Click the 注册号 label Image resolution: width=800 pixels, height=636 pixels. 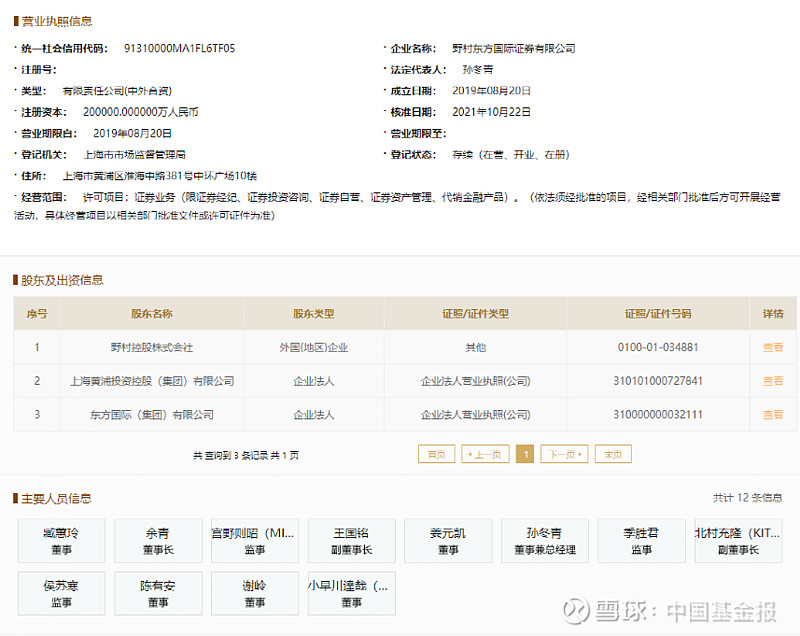click(39, 69)
